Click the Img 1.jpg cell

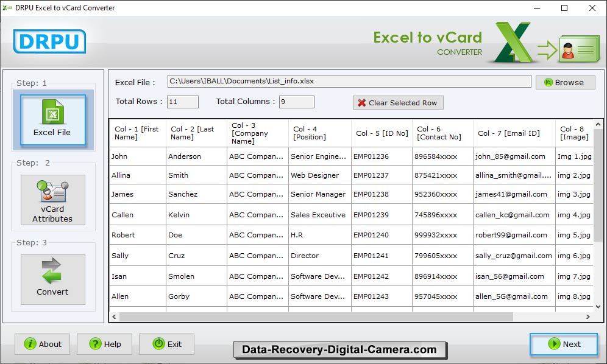[x=574, y=156]
